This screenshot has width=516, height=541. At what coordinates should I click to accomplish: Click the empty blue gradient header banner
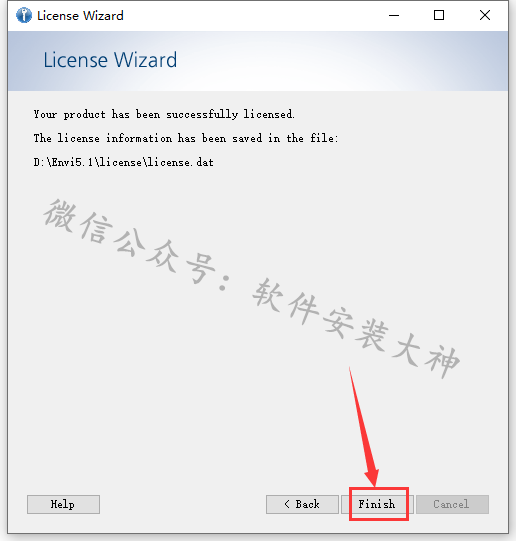pyautogui.click(x=341, y=61)
